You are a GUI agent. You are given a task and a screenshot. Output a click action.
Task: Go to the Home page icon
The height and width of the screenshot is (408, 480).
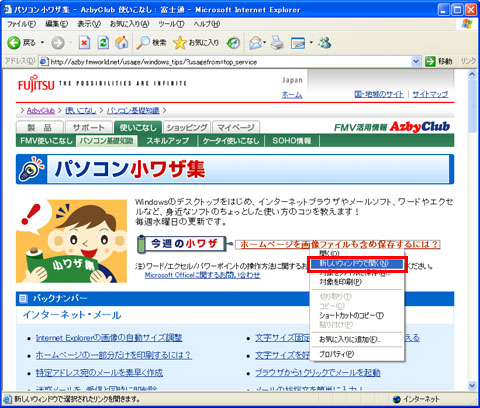[x=122, y=43]
